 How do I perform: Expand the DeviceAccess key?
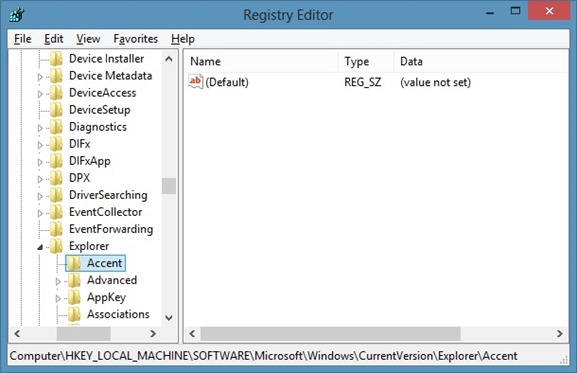click(40, 94)
